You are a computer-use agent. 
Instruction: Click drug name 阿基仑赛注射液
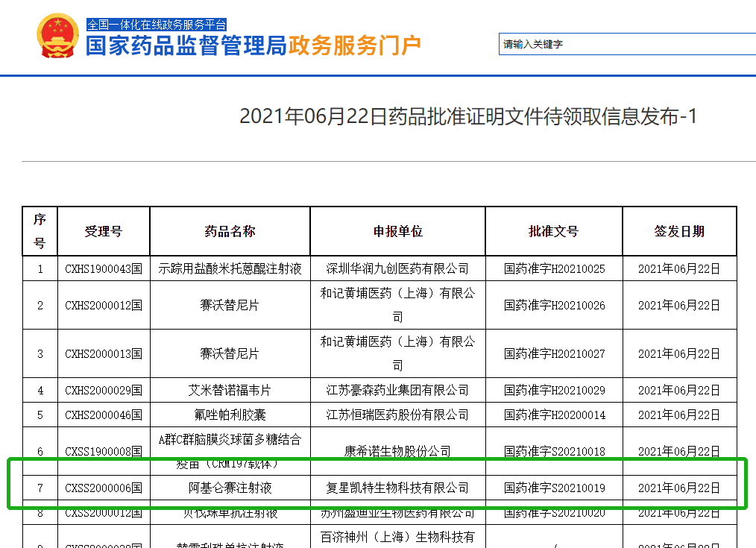point(230,488)
